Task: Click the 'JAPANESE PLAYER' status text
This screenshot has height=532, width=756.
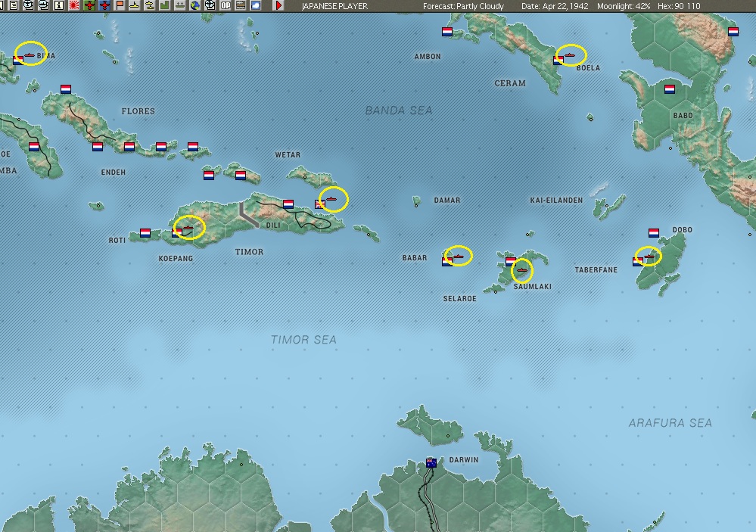Action: pos(334,6)
